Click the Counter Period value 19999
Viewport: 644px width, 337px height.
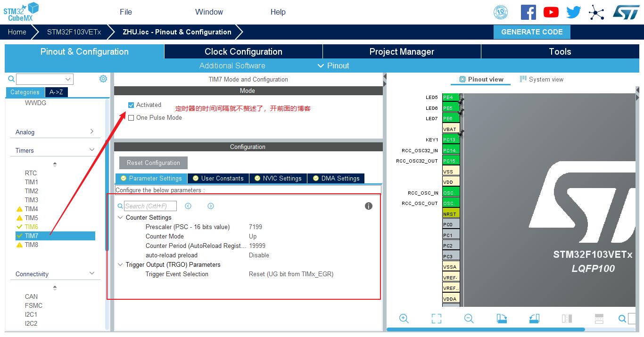tap(257, 246)
